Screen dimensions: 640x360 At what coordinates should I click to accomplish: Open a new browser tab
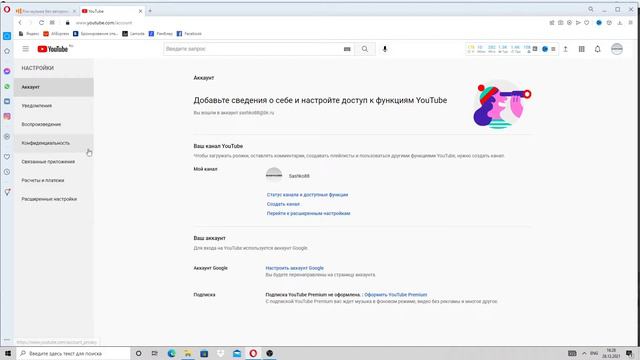(x=150, y=11)
